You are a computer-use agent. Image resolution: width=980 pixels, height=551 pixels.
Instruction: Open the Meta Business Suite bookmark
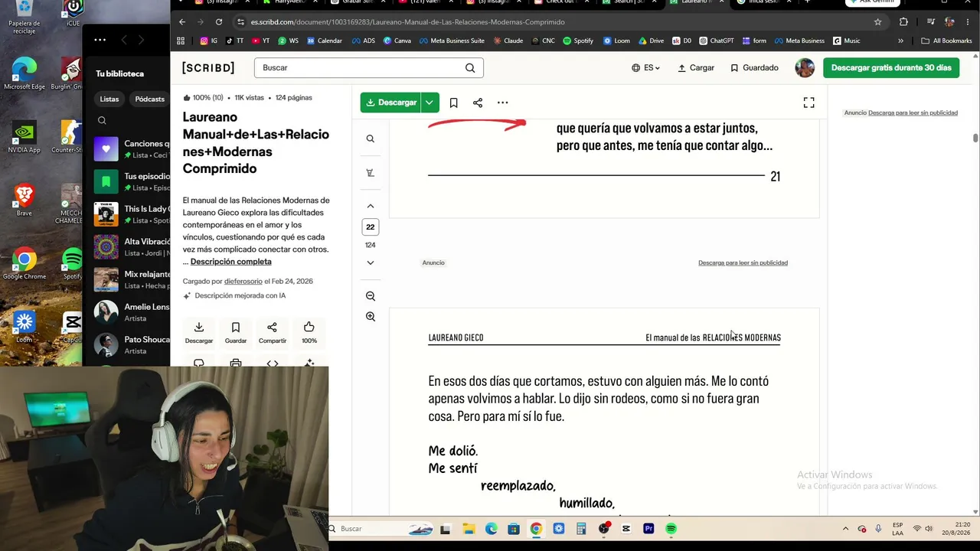(452, 41)
